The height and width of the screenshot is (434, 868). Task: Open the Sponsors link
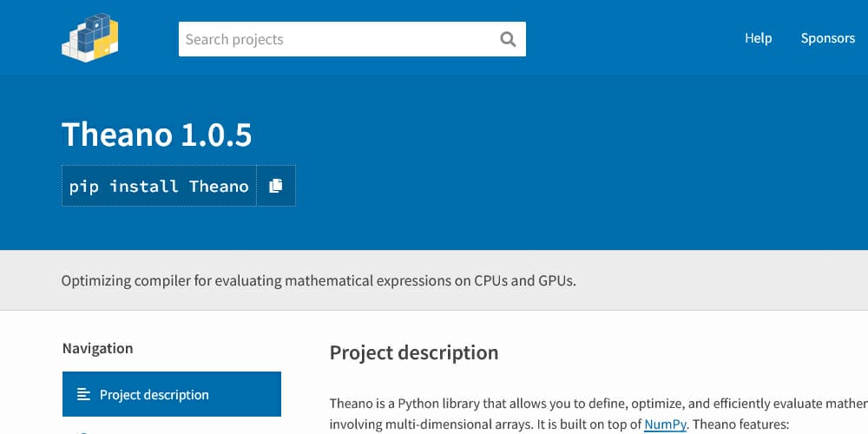[827, 38]
